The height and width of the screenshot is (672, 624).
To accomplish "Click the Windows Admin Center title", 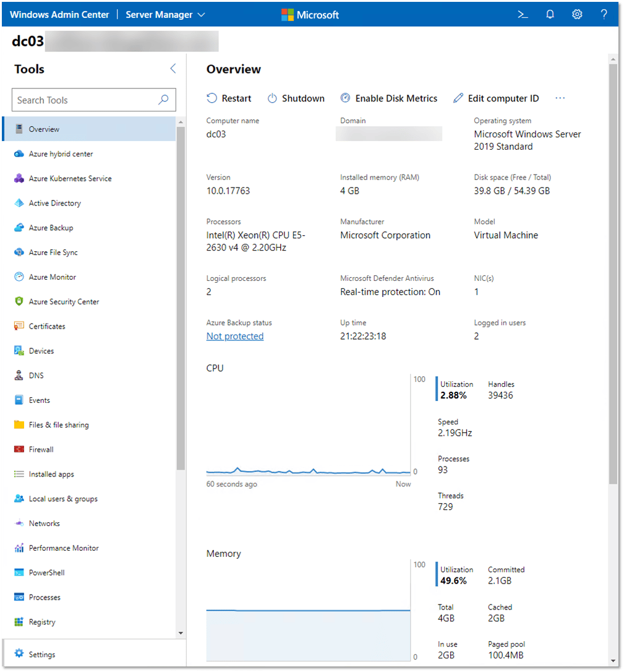I will [59, 15].
